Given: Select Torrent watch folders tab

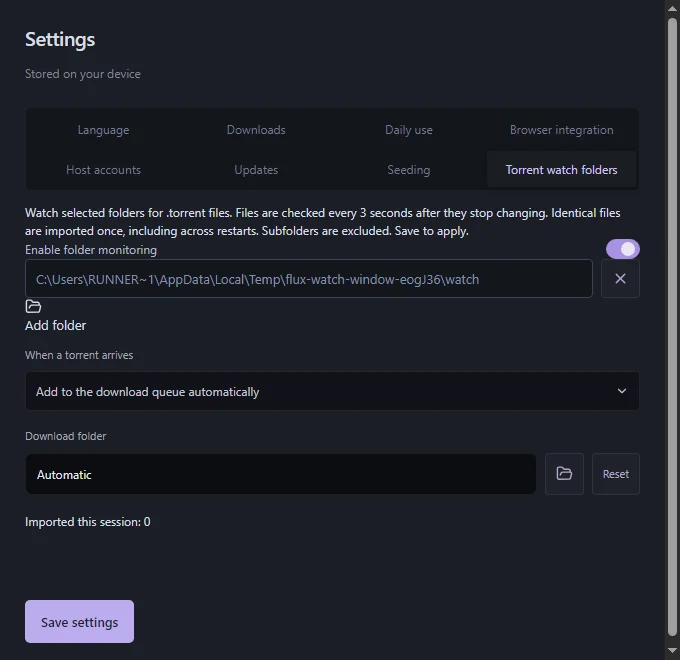Looking at the screenshot, I should pos(562,170).
